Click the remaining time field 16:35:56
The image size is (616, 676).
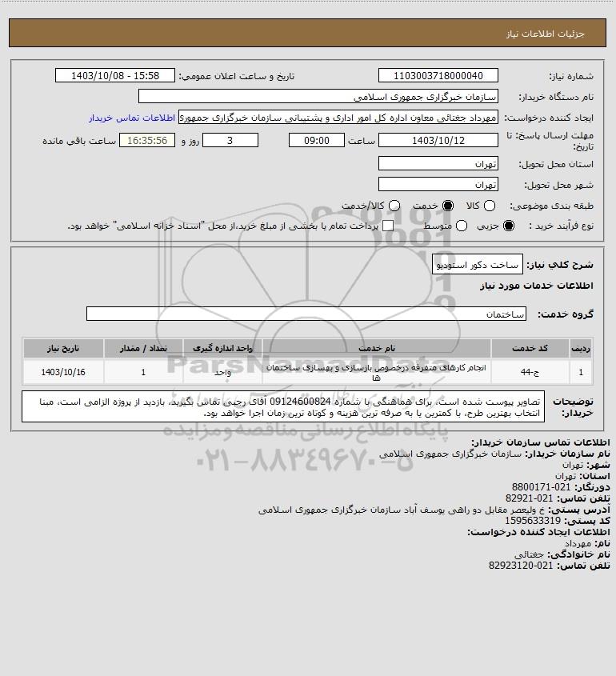pyautogui.click(x=147, y=141)
